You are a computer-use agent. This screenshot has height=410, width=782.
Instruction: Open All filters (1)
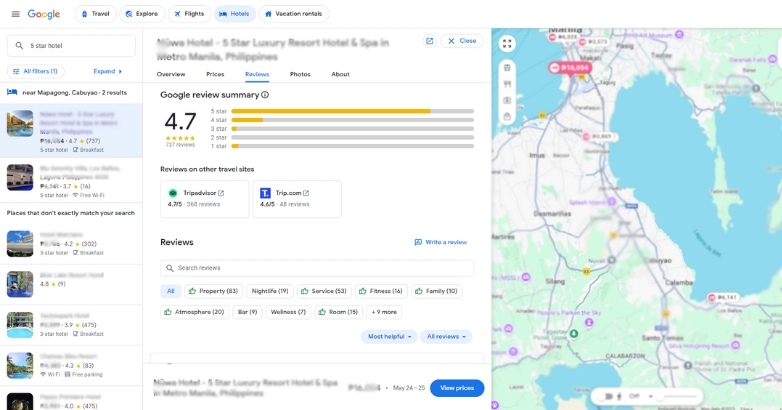coord(35,71)
